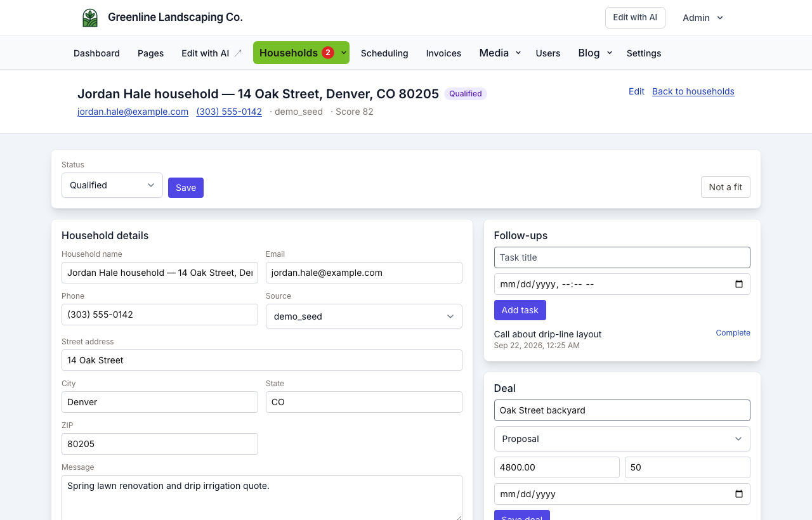Focus the Task title input
Viewport: 812px width, 520px height.
point(622,257)
